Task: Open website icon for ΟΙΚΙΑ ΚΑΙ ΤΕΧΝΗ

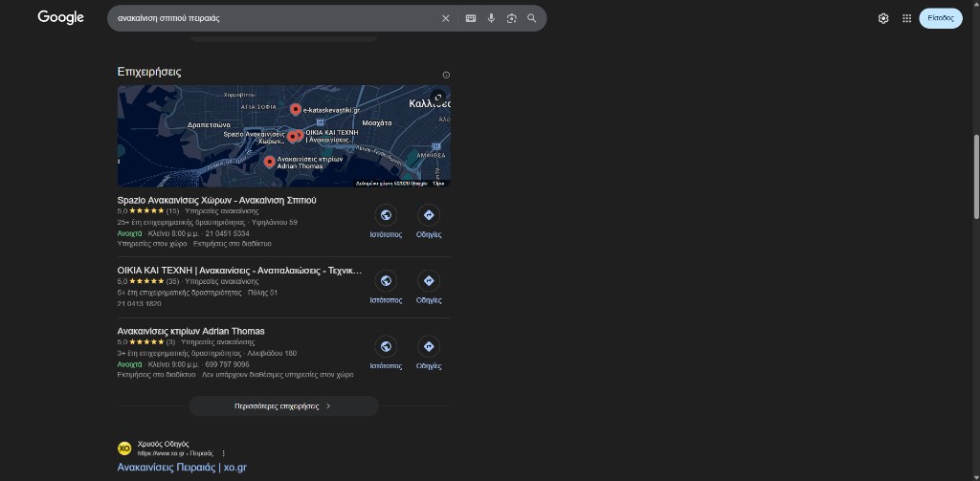Action: (x=386, y=281)
